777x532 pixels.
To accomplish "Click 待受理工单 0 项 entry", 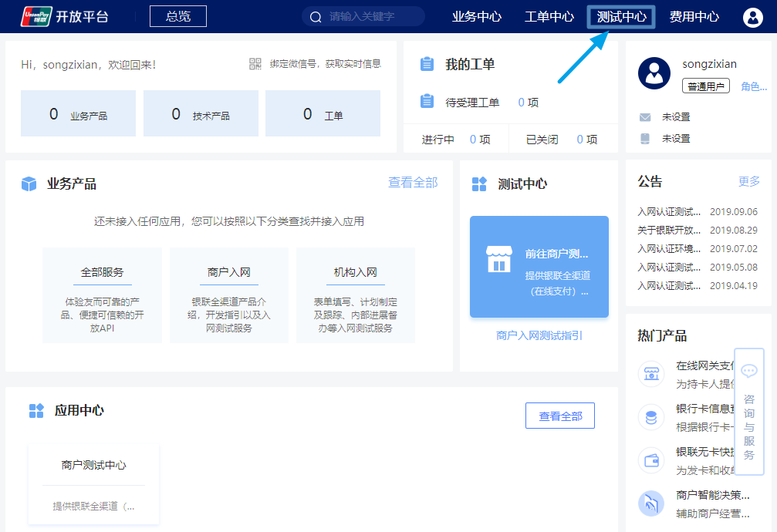I will click(x=492, y=103).
